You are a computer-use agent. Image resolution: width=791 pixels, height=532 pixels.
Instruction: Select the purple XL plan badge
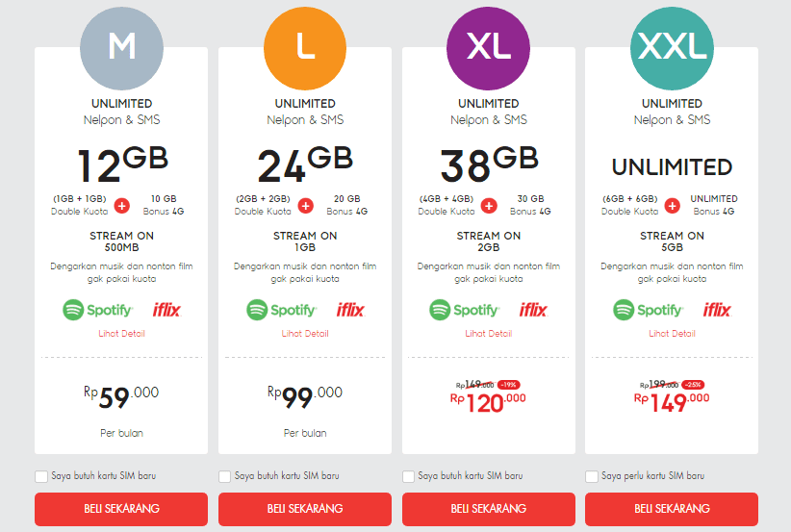(488, 48)
